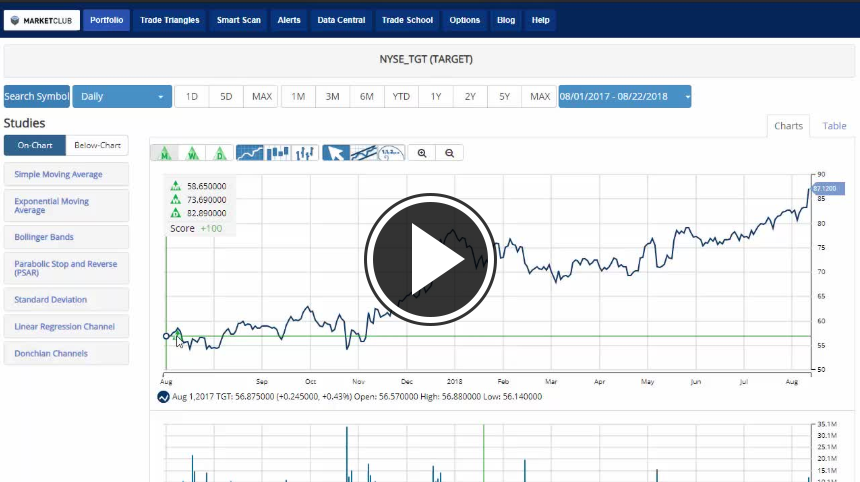
Task: Zoom out of the chart
Action: [449, 153]
